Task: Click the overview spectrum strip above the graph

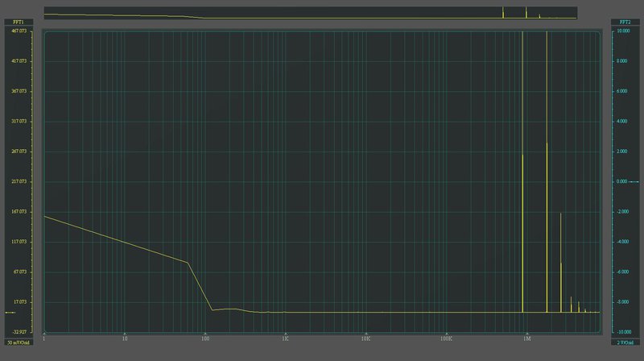Action: pos(311,13)
